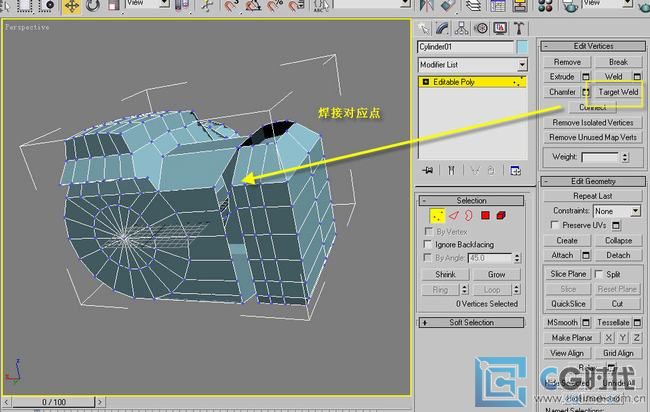Image resolution: width=650 pixels, height=412 pixels.
Task: Open the Curve Editor icon
Action: [x=497, y=5]
